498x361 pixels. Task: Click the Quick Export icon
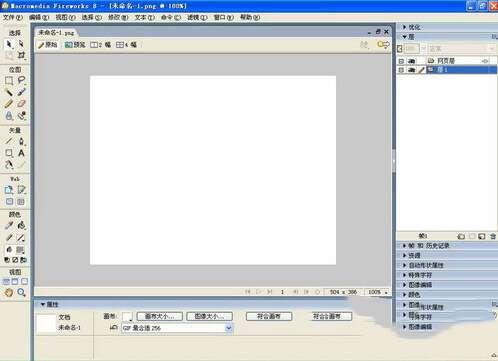(383, 45)
